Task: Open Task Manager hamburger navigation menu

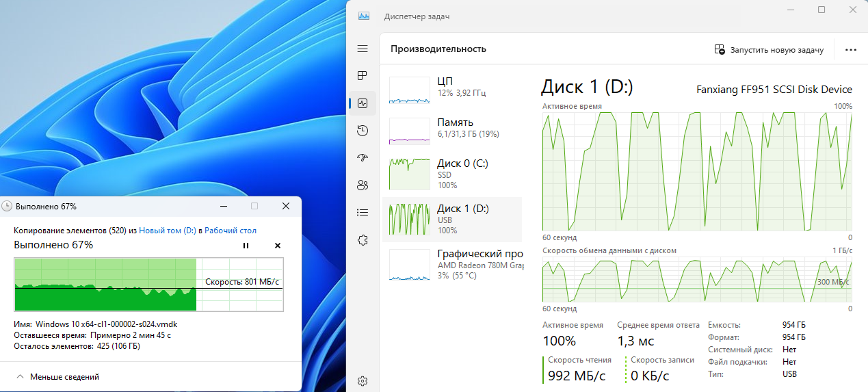Action: click(x=363, y=49)
